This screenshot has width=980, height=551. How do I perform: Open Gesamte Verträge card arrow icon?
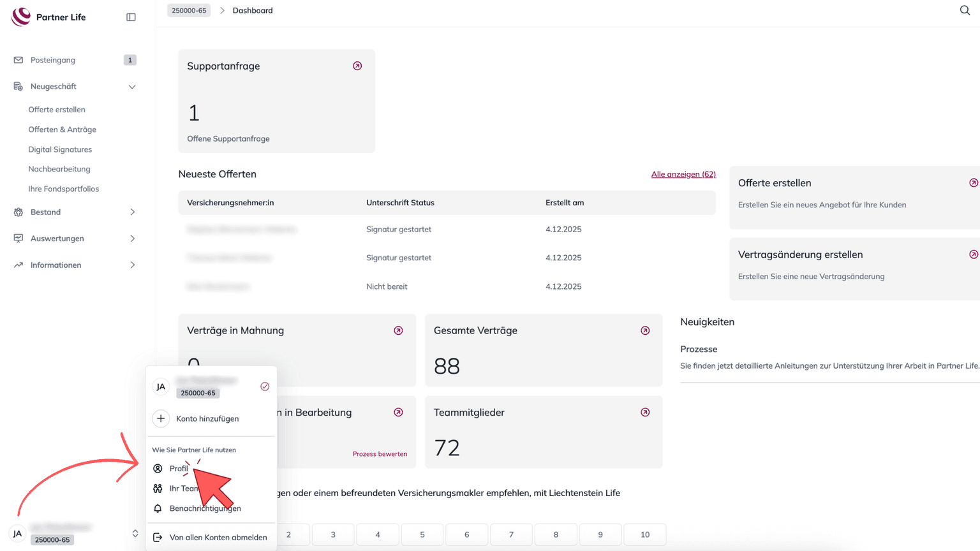coord(645,330)
